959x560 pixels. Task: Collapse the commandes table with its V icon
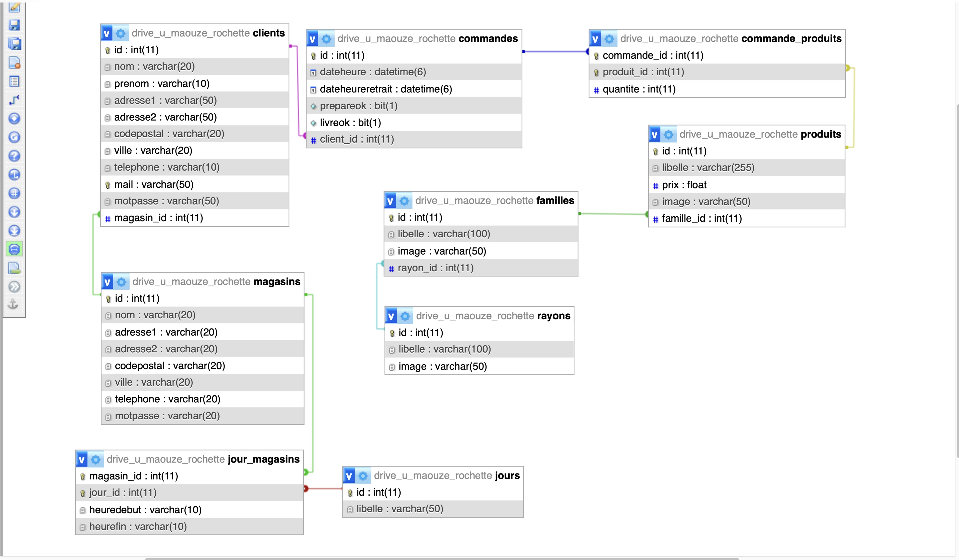[x=312, y=39]
